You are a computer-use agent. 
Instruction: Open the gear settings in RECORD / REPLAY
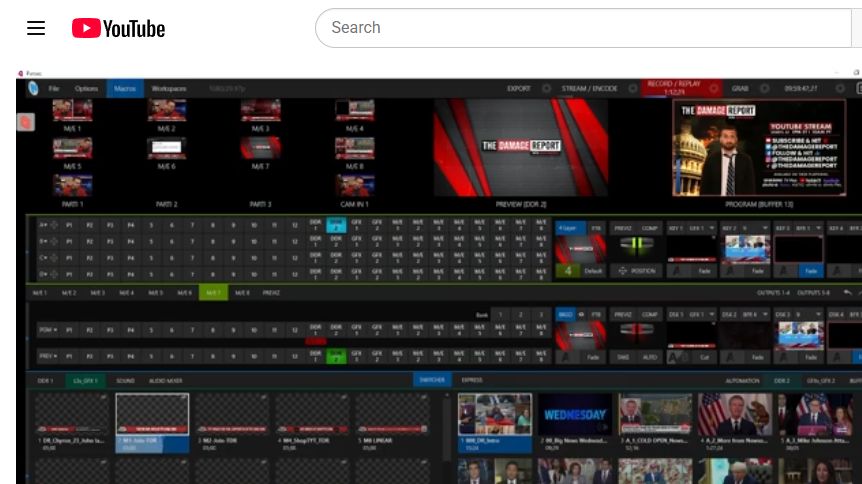tap(714, 89)
